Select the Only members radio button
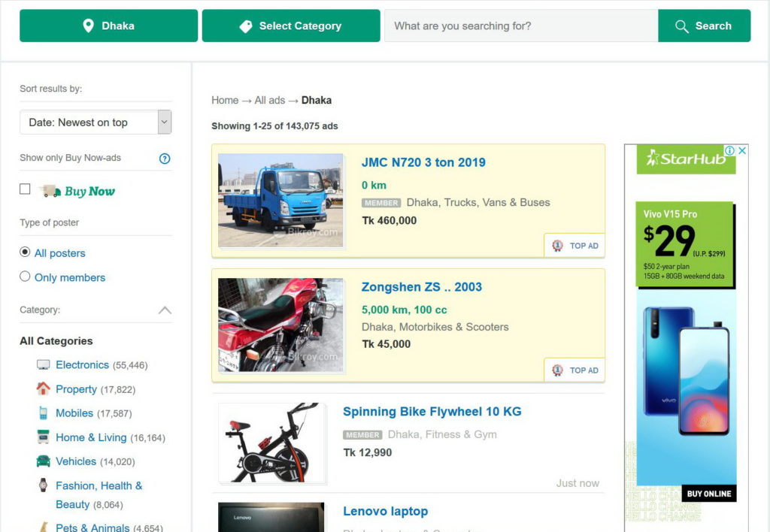The height and width of the screenshot is (532, 770). [x=23, y=277]
